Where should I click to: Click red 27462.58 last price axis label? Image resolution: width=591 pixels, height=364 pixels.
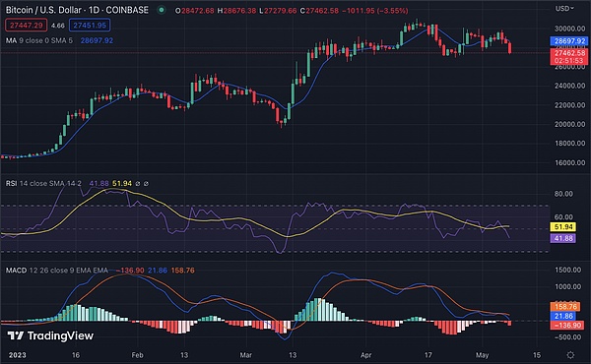569,53
